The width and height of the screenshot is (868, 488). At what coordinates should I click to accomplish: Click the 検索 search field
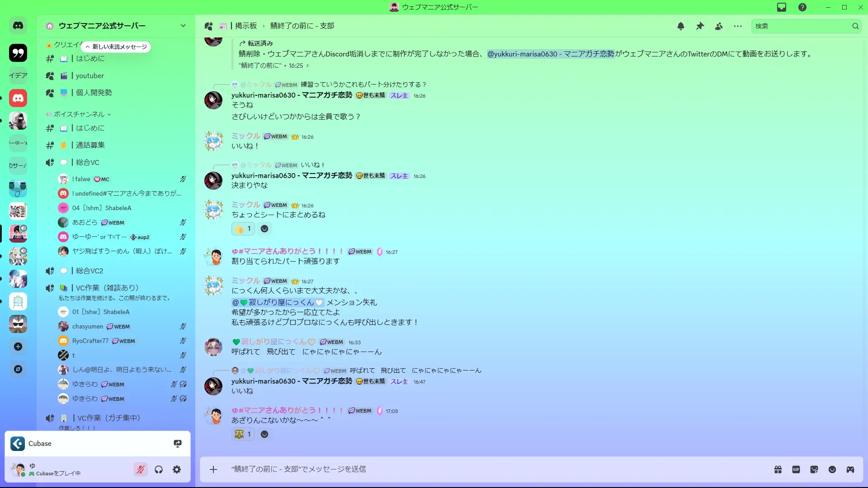point(801,26)
